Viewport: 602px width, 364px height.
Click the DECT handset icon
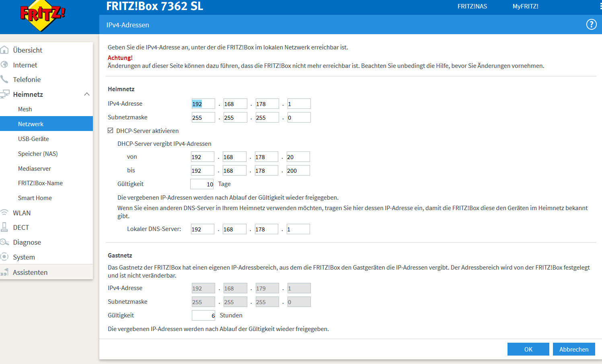pos(4,227)
